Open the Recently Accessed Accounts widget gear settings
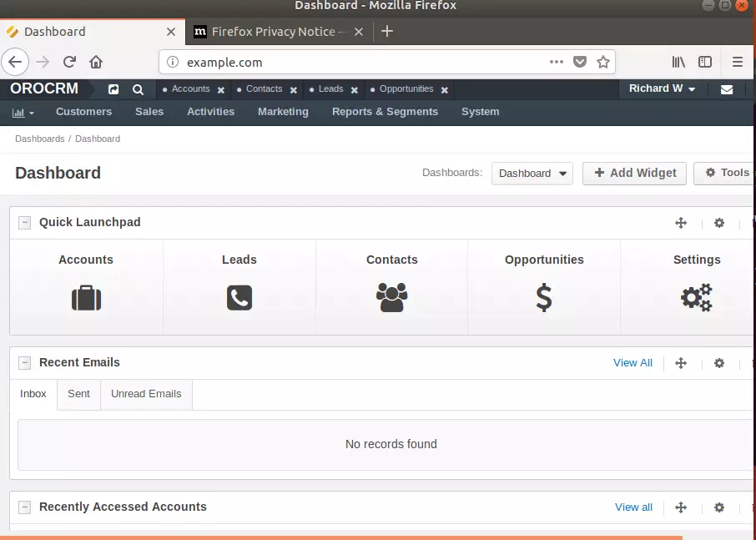The width and height of the screenshot is (756, 540). [719, 507]
